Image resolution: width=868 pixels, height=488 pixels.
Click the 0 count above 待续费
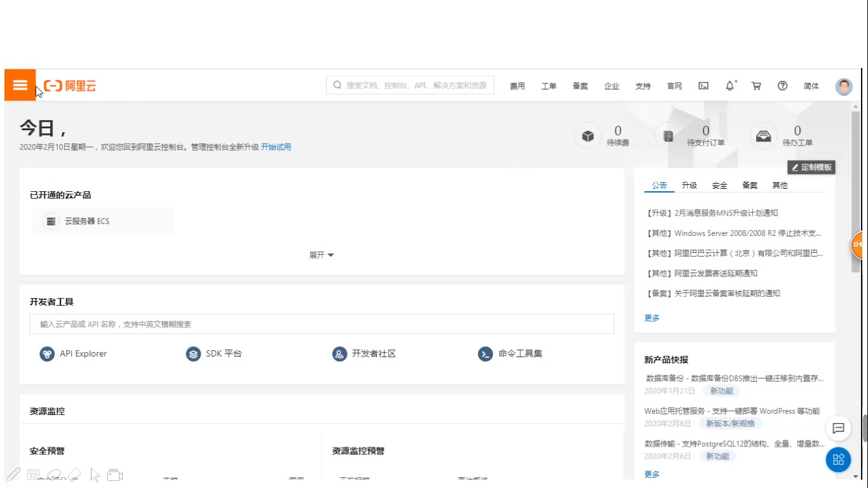(x=618, y=131)
